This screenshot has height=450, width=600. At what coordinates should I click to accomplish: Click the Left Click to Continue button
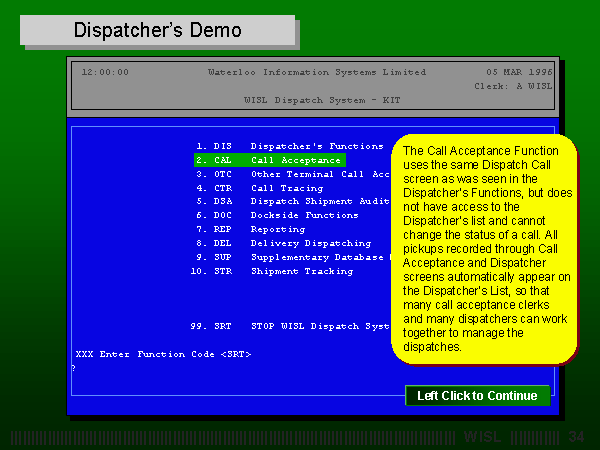(x=478, y=395)
